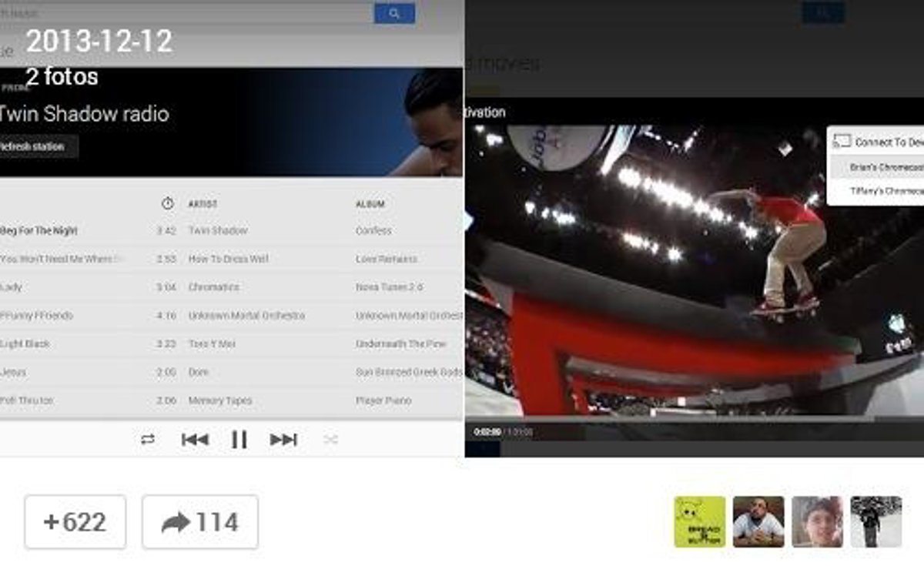
Task: Choose Brian's Chromecast from device list
Action: click(x=884, y=167)
